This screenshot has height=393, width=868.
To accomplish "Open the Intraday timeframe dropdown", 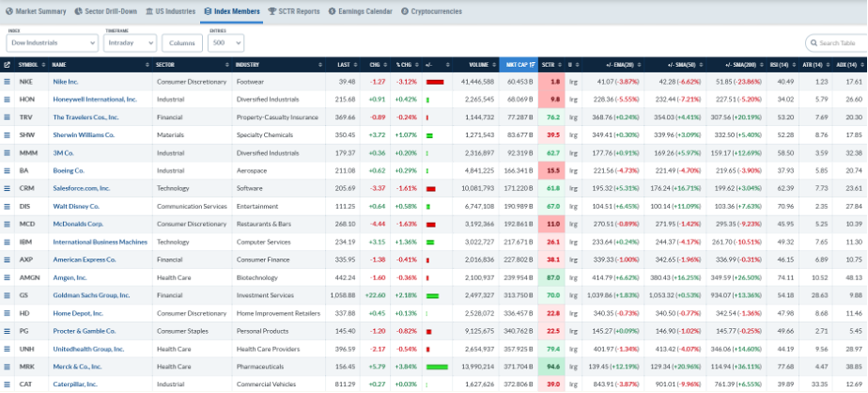I will (x=130, y=42).
